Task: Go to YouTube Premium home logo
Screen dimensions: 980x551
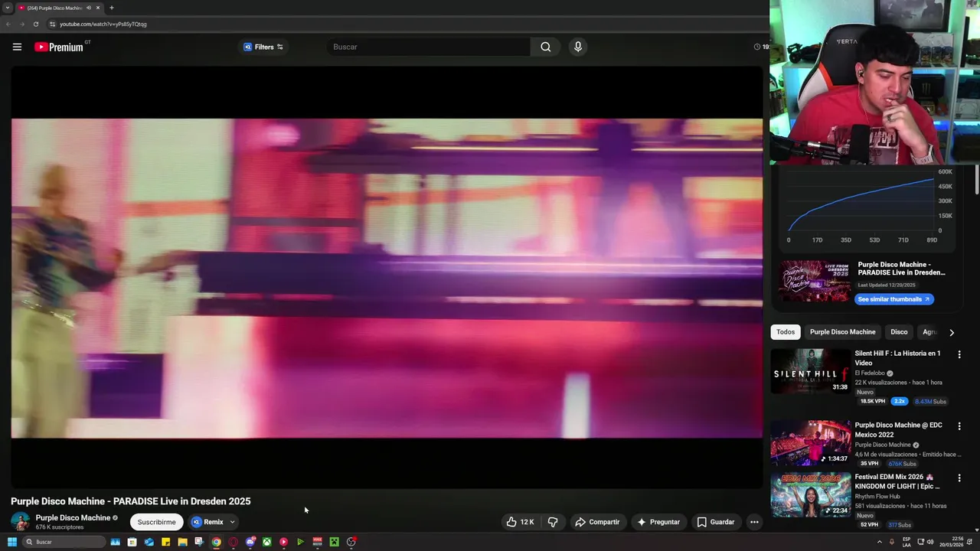Action: [59, 47]
